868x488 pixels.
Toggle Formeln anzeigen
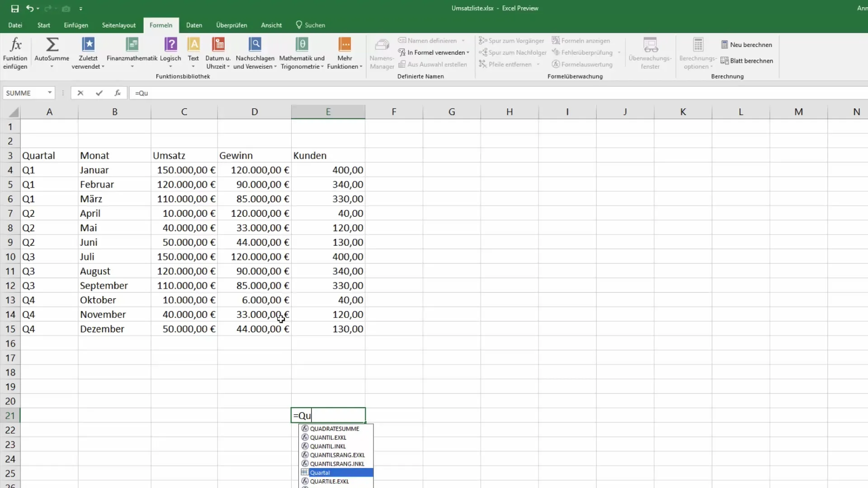coord(581,41)
